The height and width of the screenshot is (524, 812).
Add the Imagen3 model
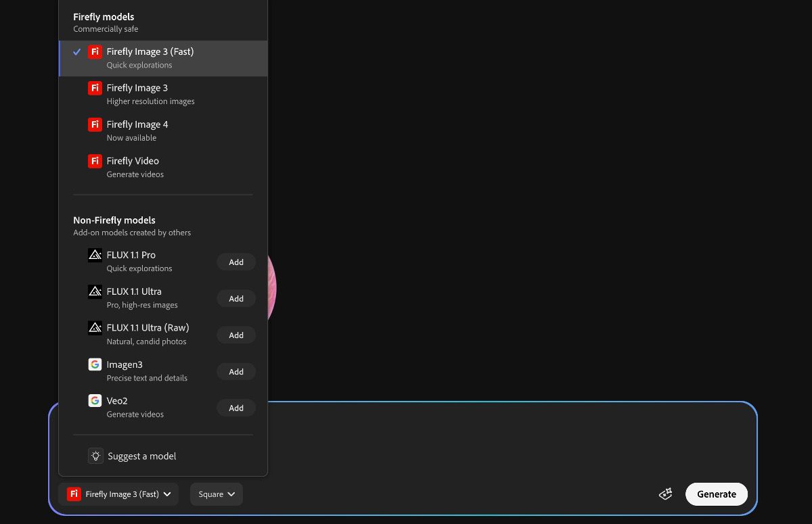coord(236,372)
